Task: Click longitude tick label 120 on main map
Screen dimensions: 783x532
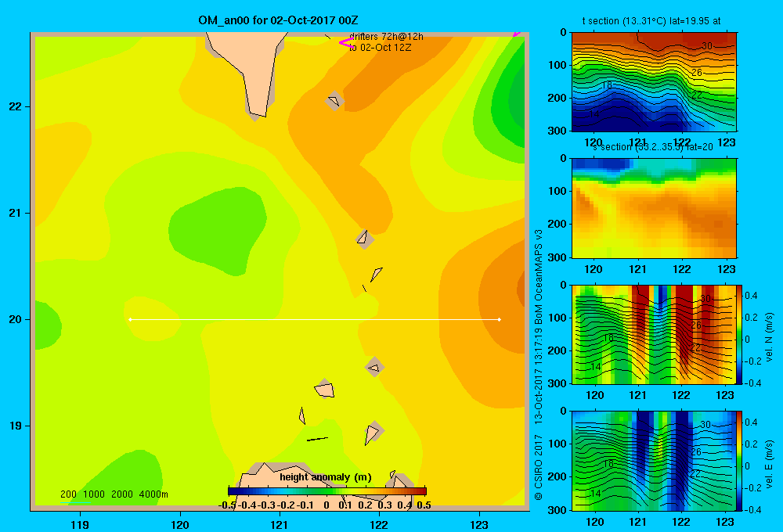Action: (x=180, y=524)
